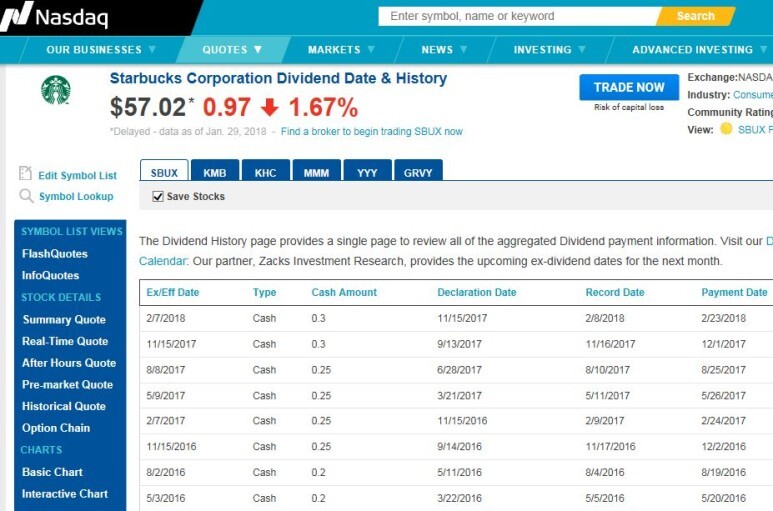Open the After Hours Quote sidebar link
773x511 pixels.
point(69,363)
